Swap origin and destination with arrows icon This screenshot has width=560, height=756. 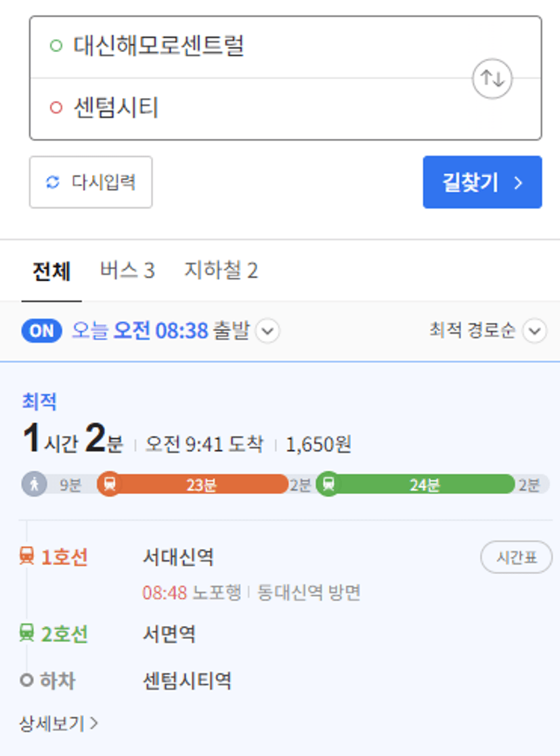click(x=492, y=78)
